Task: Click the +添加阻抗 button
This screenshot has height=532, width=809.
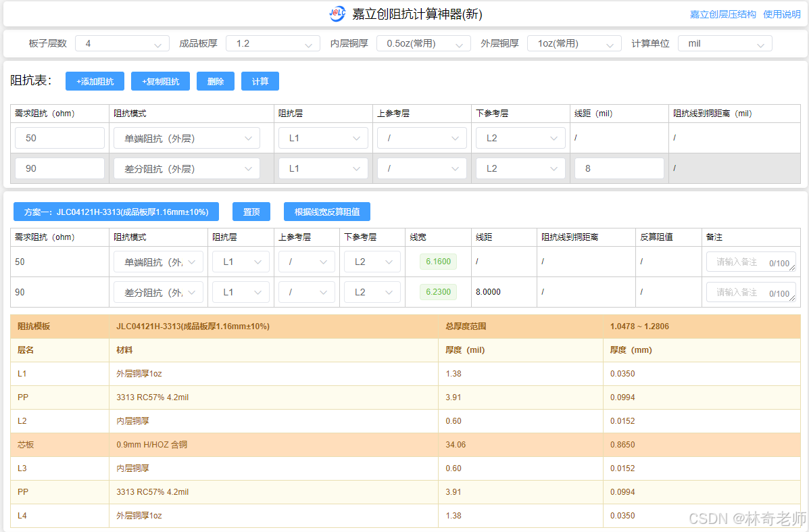Action: tap(95, 81)
